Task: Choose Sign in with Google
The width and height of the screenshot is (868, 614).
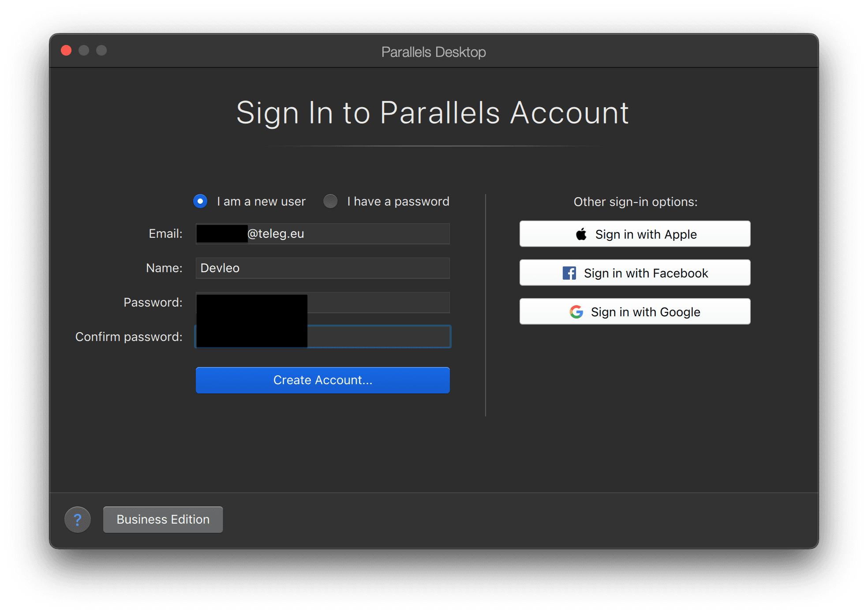Action: pyautogui.click(x=635, y=311)
